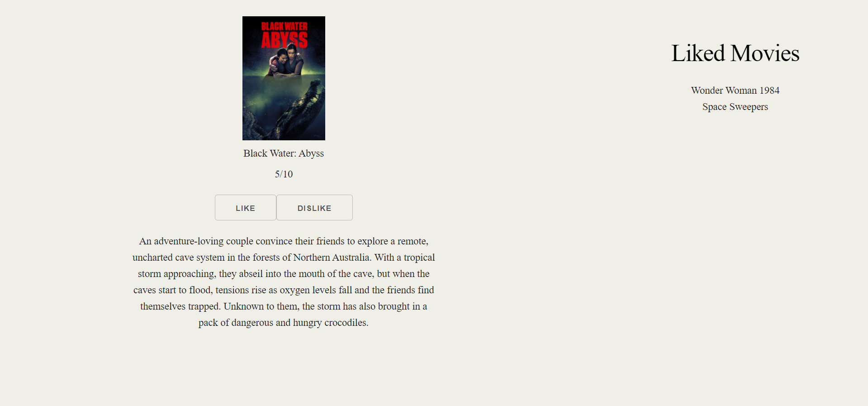Viewport: 868px width, 406px height.
Task: Click 'themselves trapped' in the description
Action: coord(180,306)
